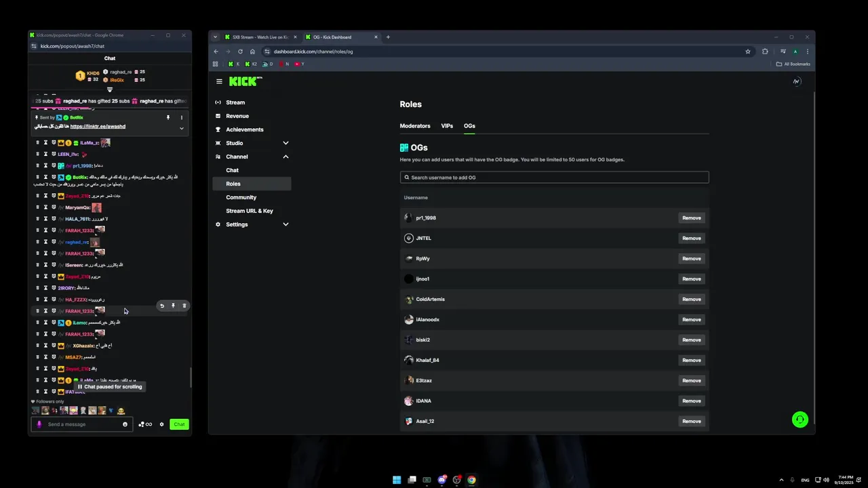Open Achievements in sidebar menu
The image size is (868, 488).
point(245,129)
